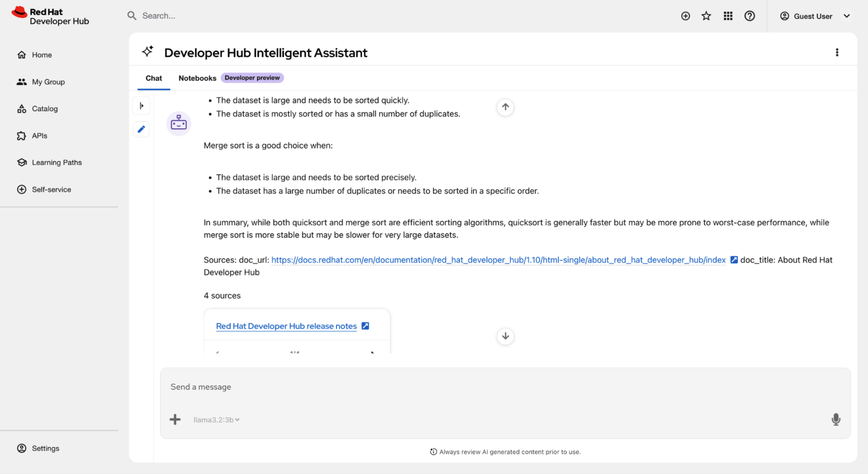Click bullet 'The dataset is large and needs to be sorted quickly.'
Viewport: 868px width, 474px height.
(x=312, y=100)
